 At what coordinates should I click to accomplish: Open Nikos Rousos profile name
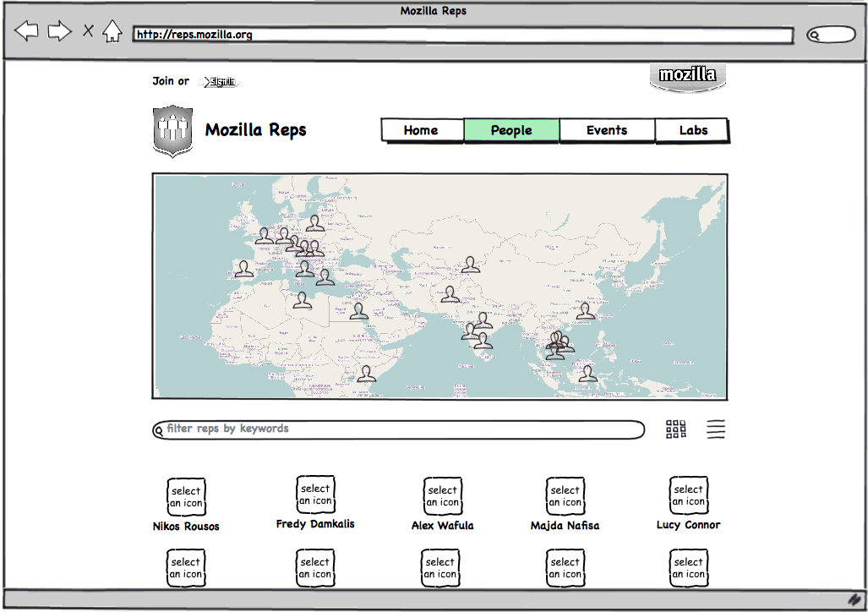186,526
